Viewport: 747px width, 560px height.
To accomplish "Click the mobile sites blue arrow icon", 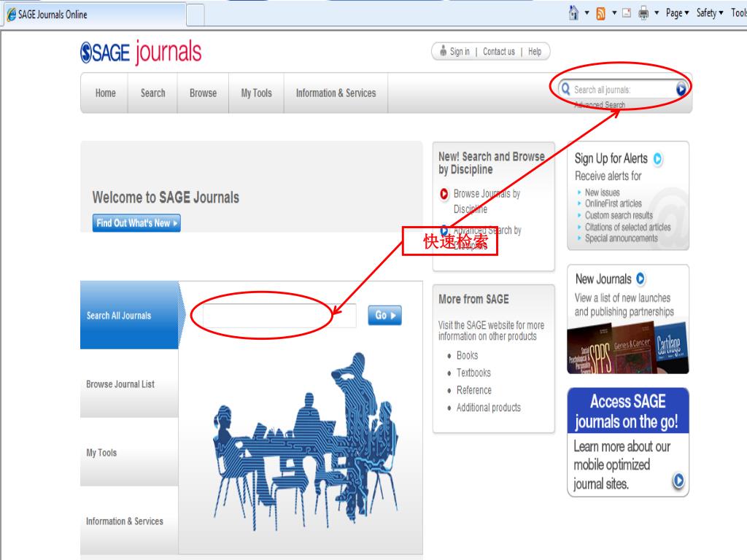I will [x=678, y=481].
